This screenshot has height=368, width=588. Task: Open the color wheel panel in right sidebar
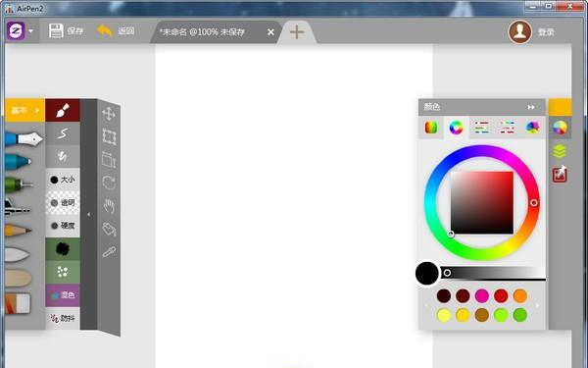point(560,128)
